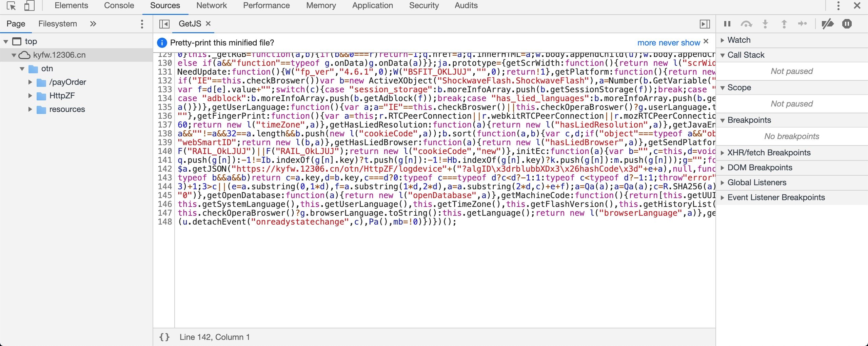The image size is (868, 346).
Task: Step into next function call
Action: pyautogui.click(x=765, y=24)
